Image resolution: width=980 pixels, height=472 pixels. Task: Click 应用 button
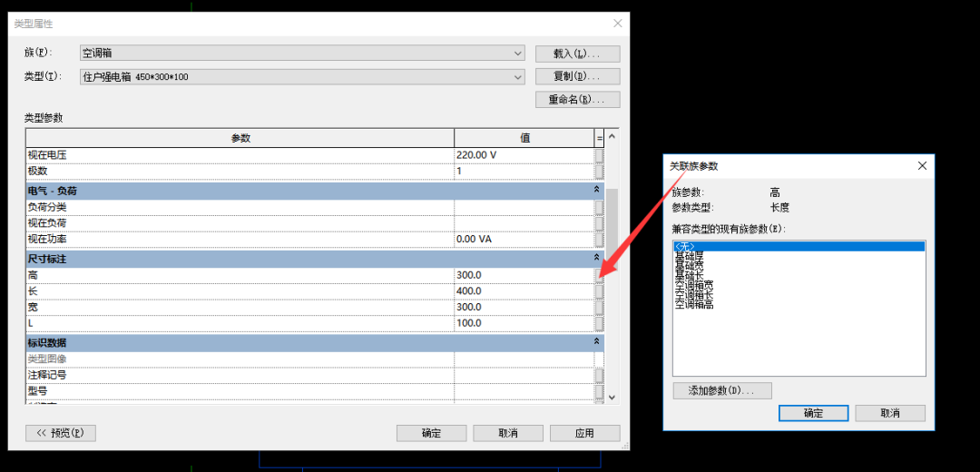point(585,433)
